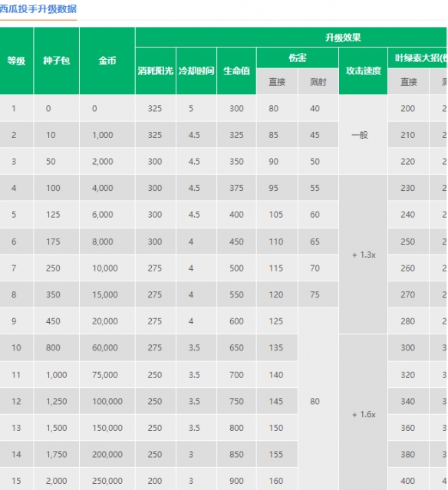Select the 20,000 coin cell
The height and width of the screenshot is (490, 448).
tap(107, 321)
